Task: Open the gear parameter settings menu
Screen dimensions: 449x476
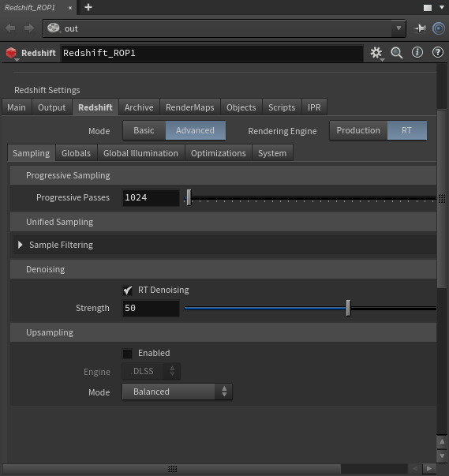Action: [x=376, y=53]
